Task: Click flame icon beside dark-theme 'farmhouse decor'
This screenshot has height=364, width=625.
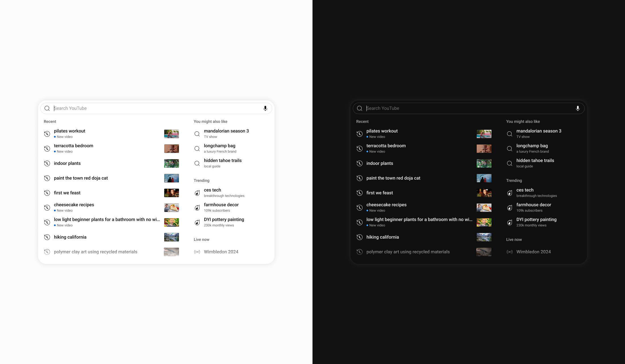Action: pos(510,208)
